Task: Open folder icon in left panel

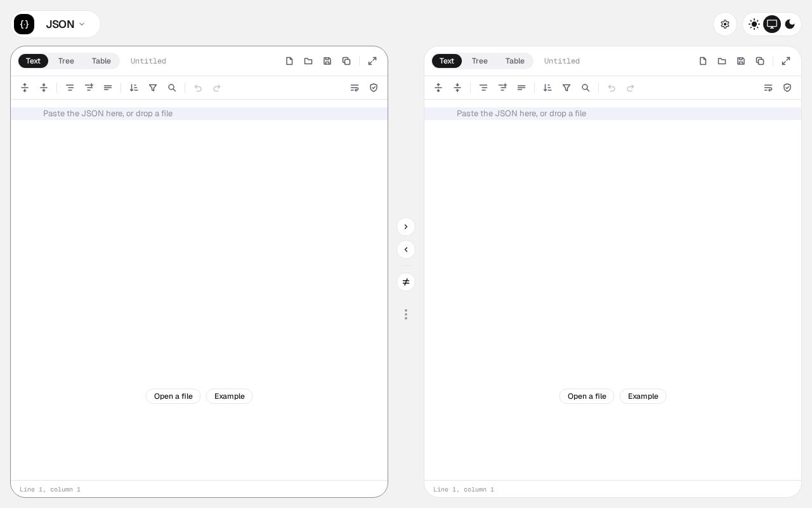Action: pyautogui.click(x=308, y=61)
